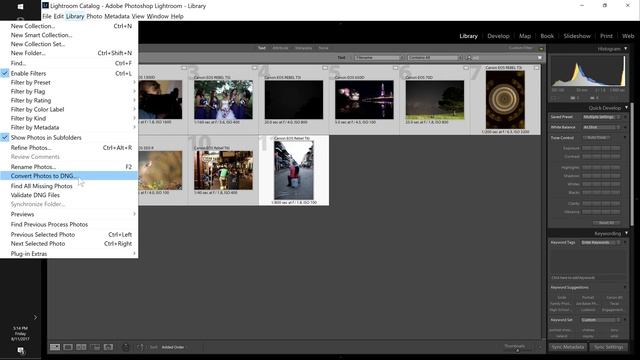
Task: Select the wedding group photo thumbnail
Action: [x=223, y=100]
